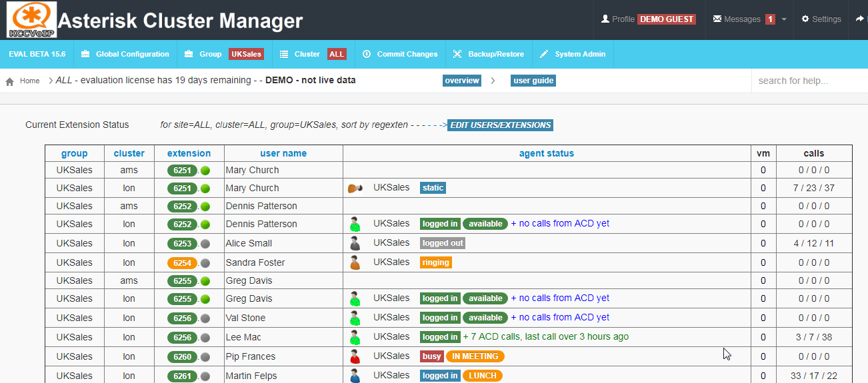The width and height of the screenshot is (868, 383).
Task: Click orange extension badge 6254
Action: tap(183, 263)
